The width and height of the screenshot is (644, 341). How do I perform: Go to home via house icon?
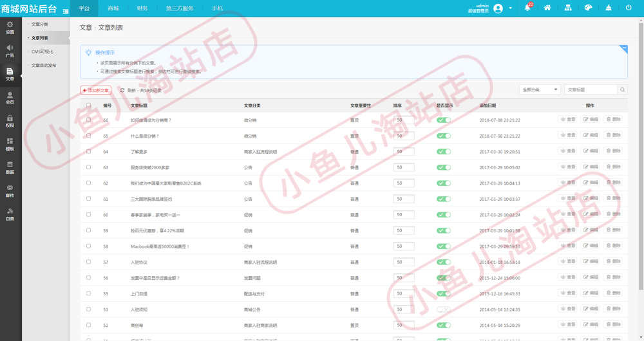click(x=547, y=7)
